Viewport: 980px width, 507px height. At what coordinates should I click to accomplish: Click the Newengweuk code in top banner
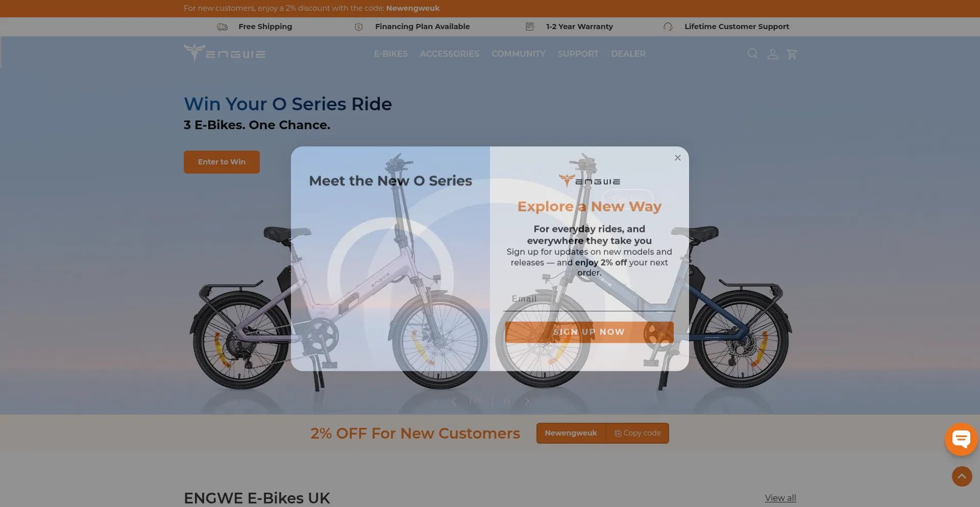click(x=412, y=8)
